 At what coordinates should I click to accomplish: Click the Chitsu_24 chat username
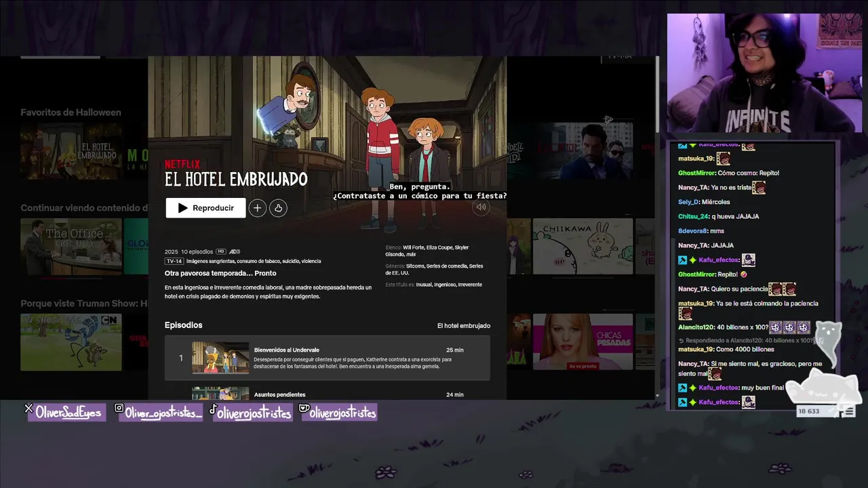coord(693,216)
